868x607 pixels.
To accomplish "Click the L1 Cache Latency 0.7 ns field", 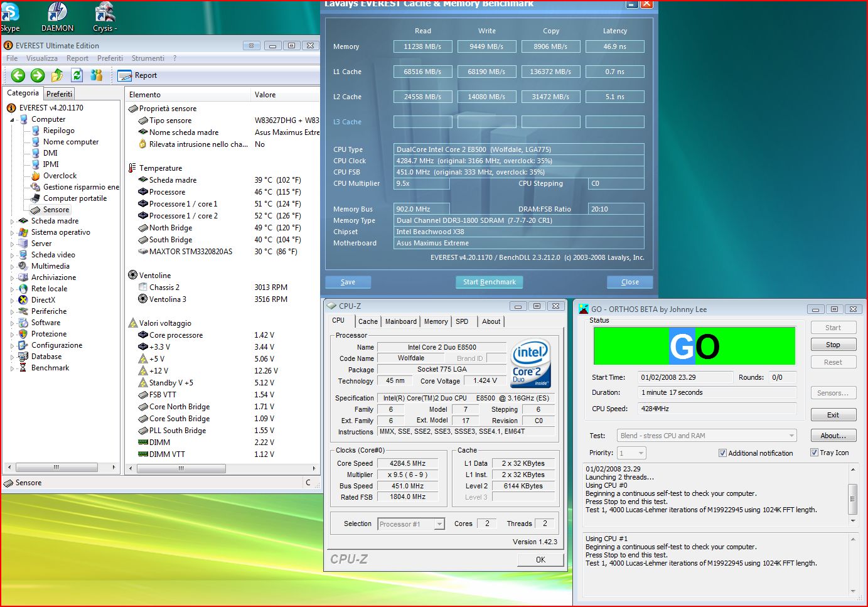I will point(615,72).
